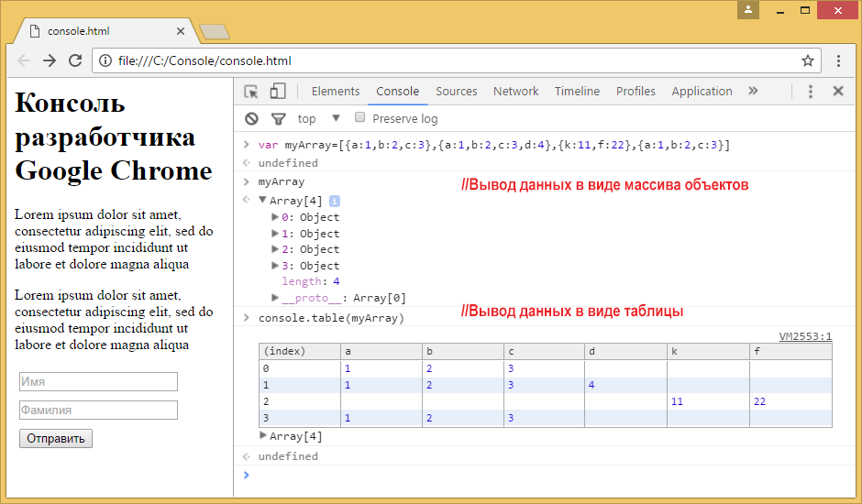The height and width of the screenshot is (504, 862).
Task: Expand item 3: Object
Action: point(275,266)
